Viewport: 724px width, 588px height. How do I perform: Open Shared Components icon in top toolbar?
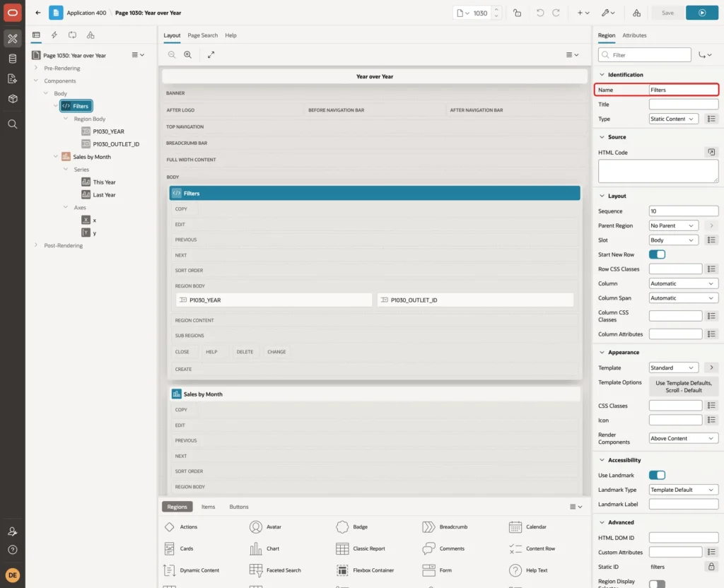(637, 13)
